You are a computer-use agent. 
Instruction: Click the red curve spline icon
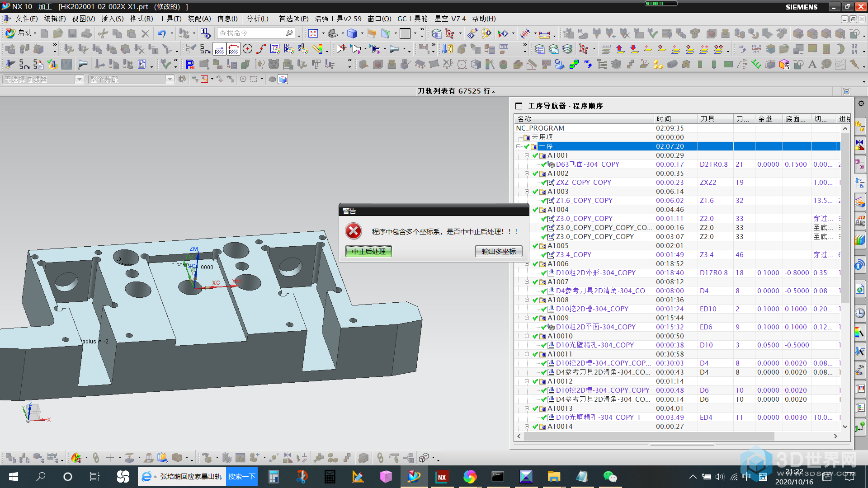point(261,49)
